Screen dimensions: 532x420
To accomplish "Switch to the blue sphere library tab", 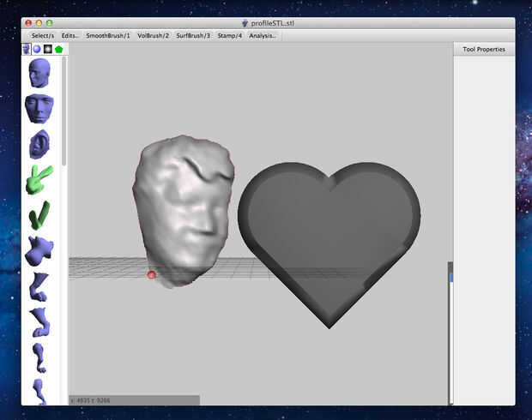I will pyautogui.click(x=37, y=49).
